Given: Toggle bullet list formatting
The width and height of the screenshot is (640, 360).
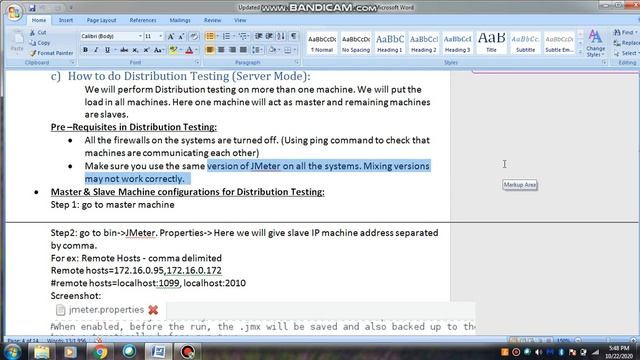Looking at the screenshot, I should (x=210, y=36).
